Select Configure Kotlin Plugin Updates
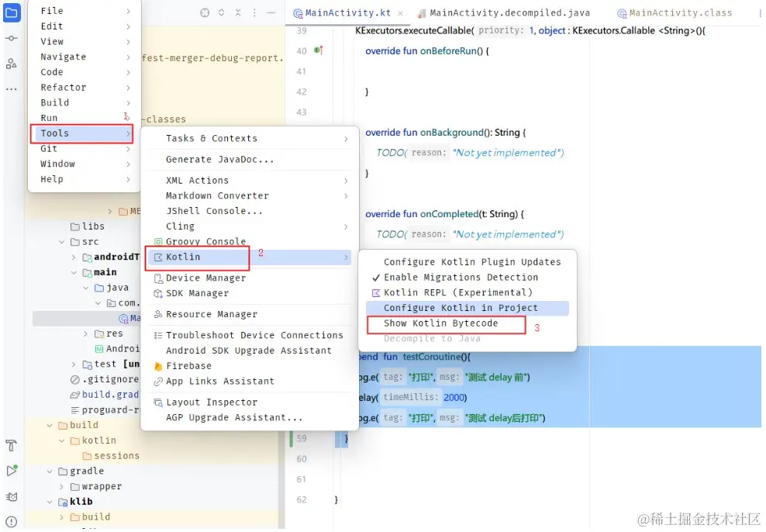The image size is (766, 532). [x=468, y=262]
